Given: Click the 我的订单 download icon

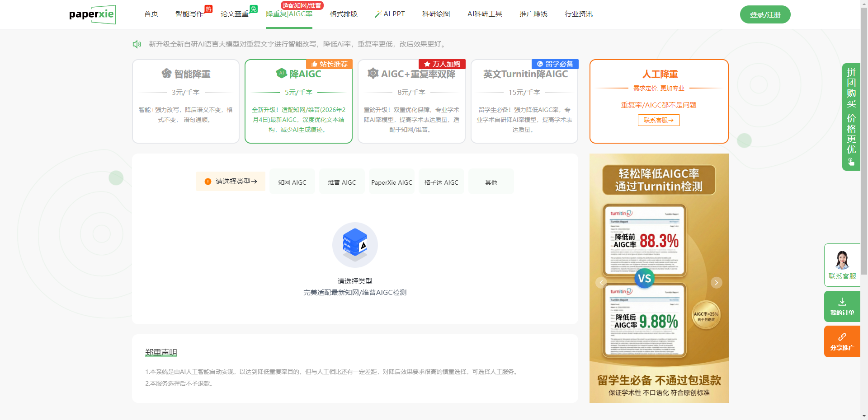Looking at the screenshot, I should pos(842,302).
